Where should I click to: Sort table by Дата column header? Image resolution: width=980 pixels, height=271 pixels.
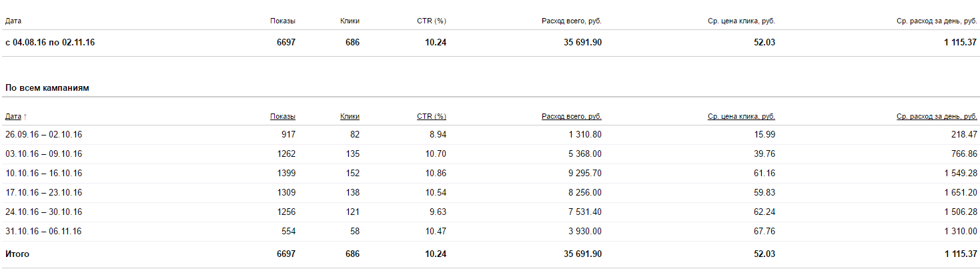tap(13, 116)
